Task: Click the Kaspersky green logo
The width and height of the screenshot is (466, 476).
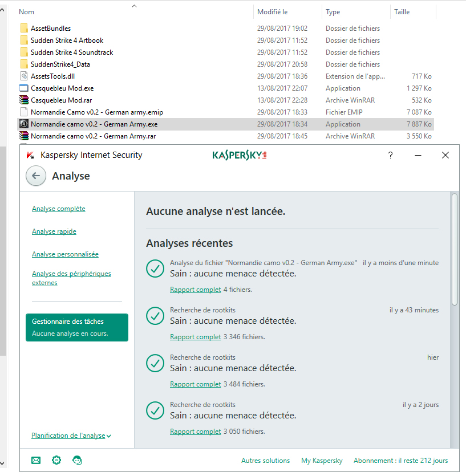Action: (x=240, y=155)
